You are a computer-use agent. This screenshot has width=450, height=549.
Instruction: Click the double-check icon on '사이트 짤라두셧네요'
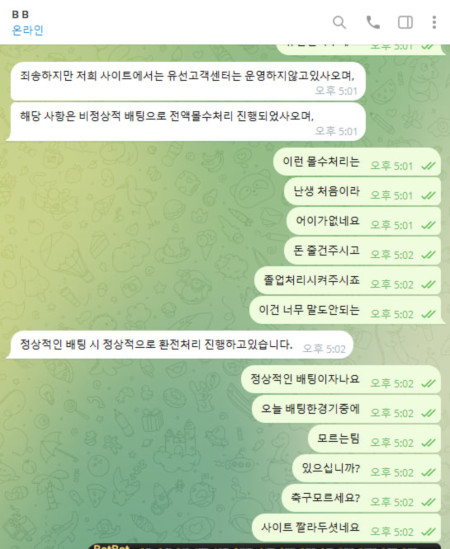[428, 532]
